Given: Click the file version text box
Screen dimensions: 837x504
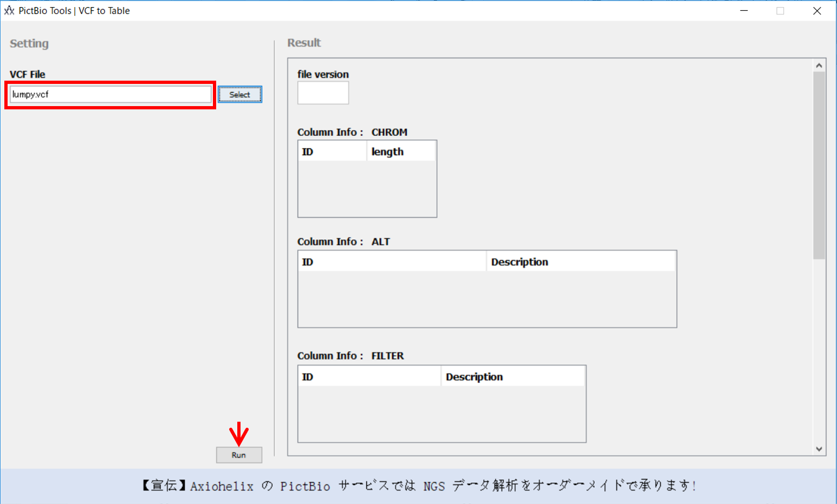Looking at the screenshot, I should tap(323, 93).
